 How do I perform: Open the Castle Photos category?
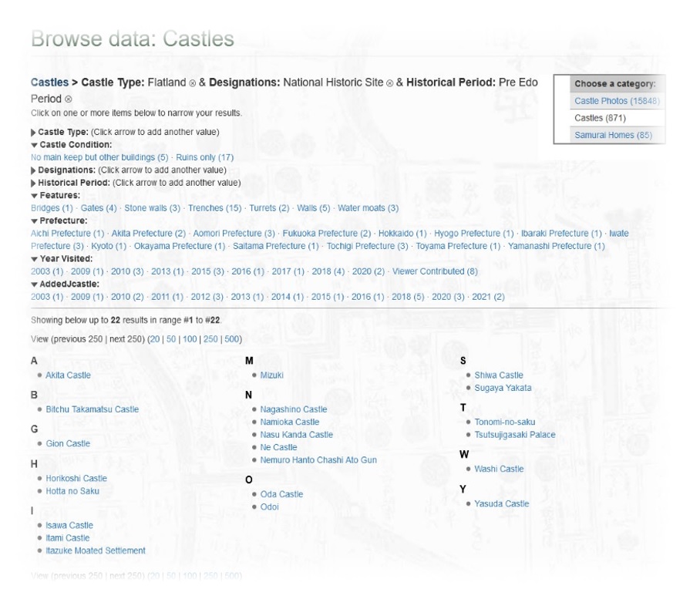[617, 101]
